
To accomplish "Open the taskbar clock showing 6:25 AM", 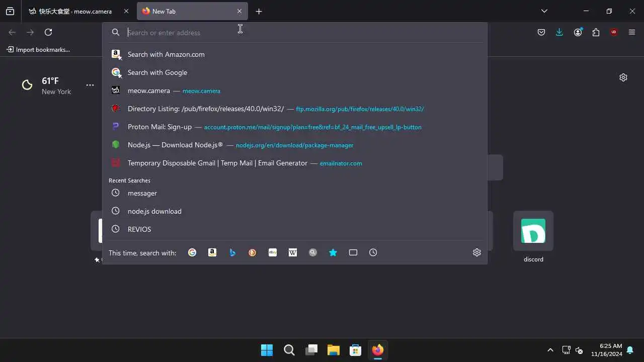I will pyautogui.click(x=607, y=350).
